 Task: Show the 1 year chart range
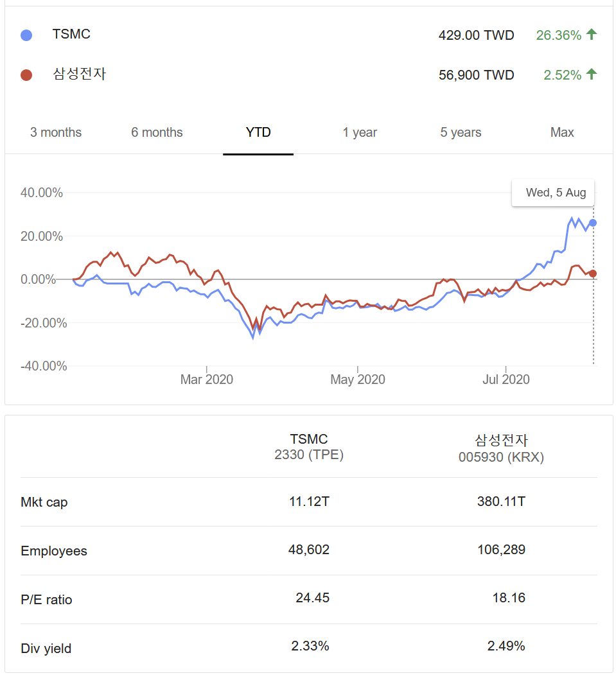pyautogui.click(x=360, y=132)
